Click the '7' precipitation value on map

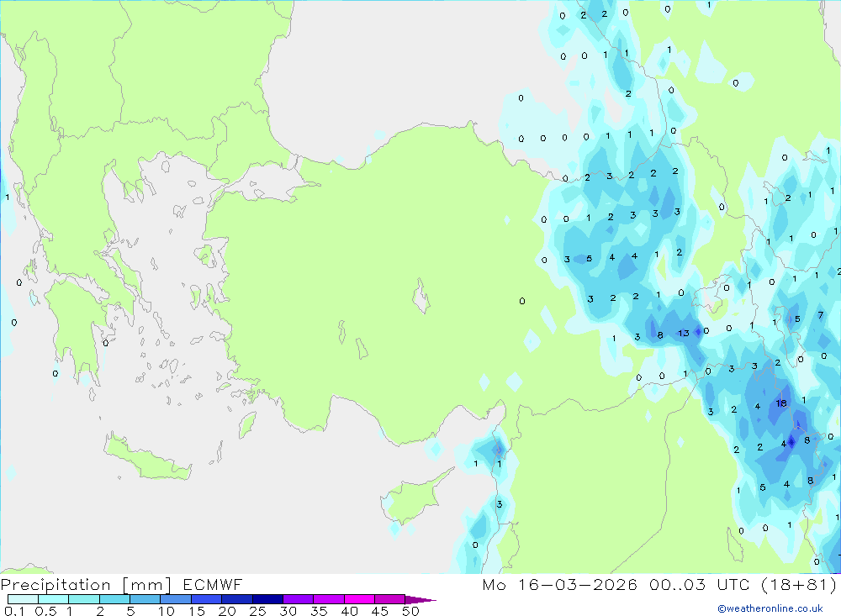pyautogui.click(x=821, y=315)
